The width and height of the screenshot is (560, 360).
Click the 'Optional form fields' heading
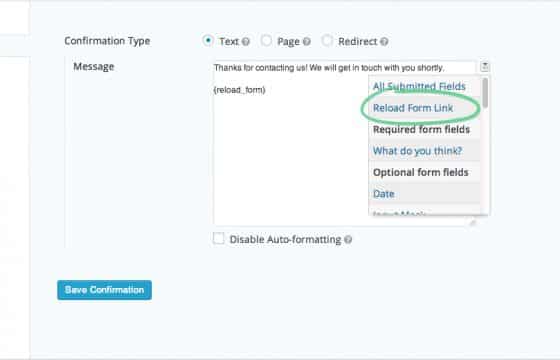(421, 172)
